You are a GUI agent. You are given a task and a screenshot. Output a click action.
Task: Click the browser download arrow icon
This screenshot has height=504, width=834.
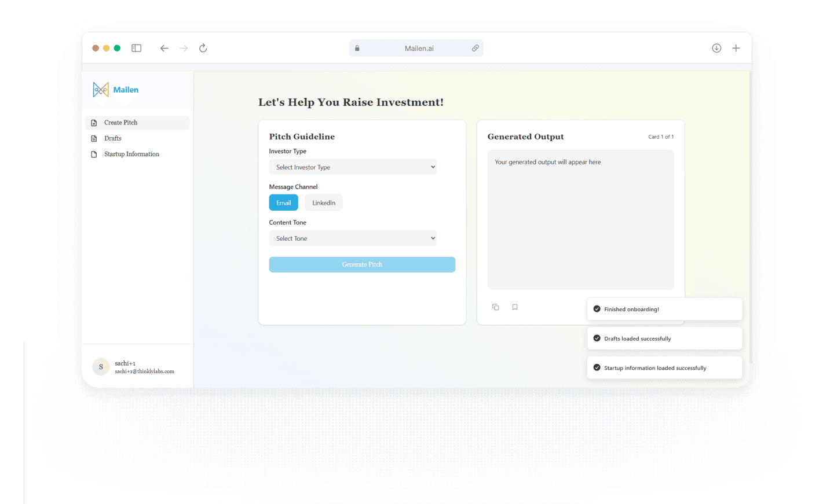pos(716,48)
